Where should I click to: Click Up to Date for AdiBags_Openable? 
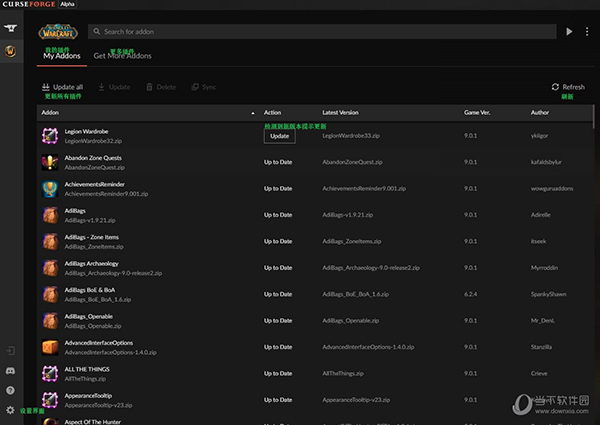tap(278, 321)
